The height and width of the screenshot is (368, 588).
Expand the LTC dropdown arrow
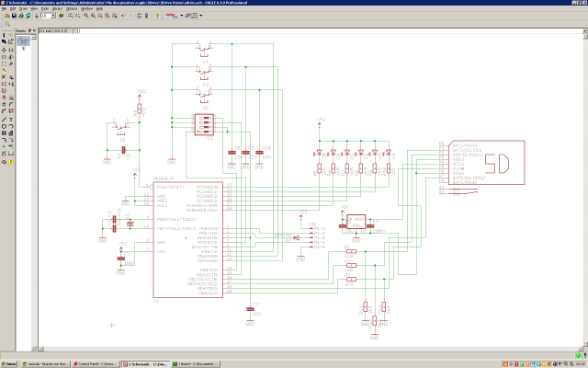(x=201, y=16)
